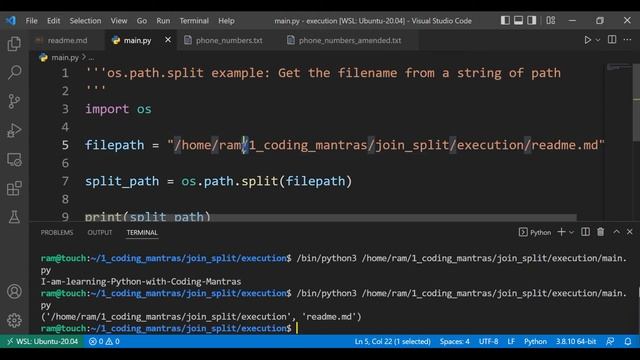
Task: Change end of line sequence LF
Action: 511,341
